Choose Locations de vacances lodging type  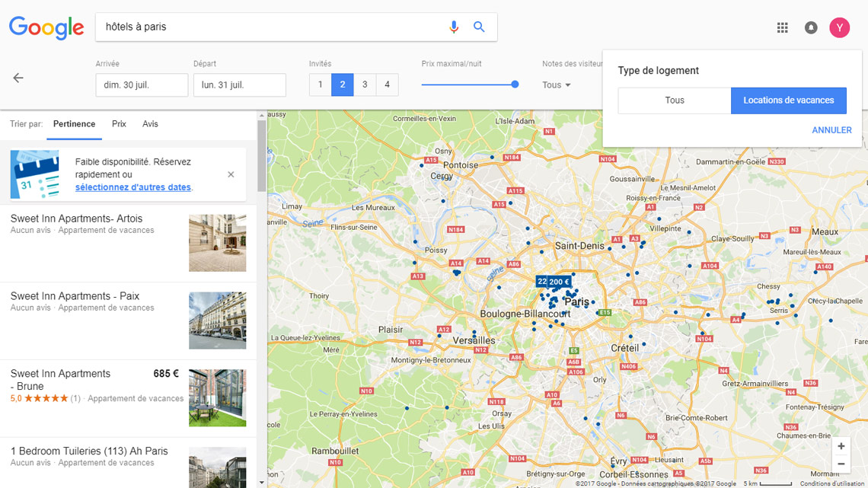(x=788, y=100)
